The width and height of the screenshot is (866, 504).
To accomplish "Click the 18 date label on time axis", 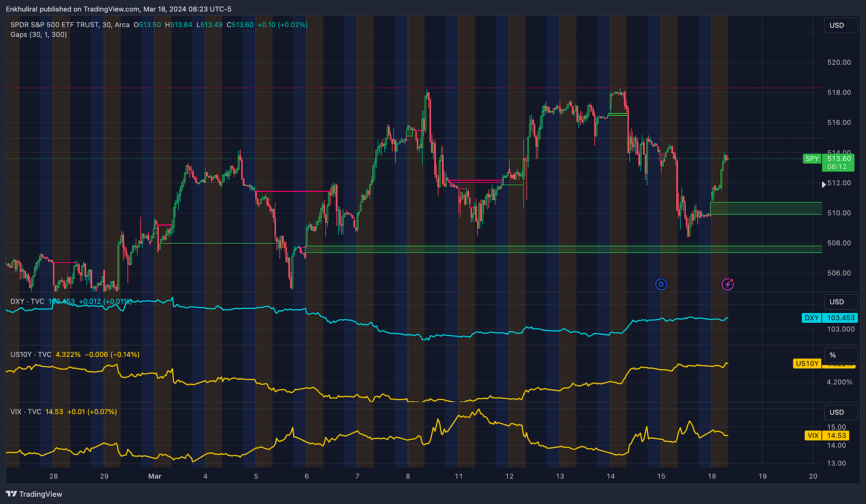I will [712, 476].
